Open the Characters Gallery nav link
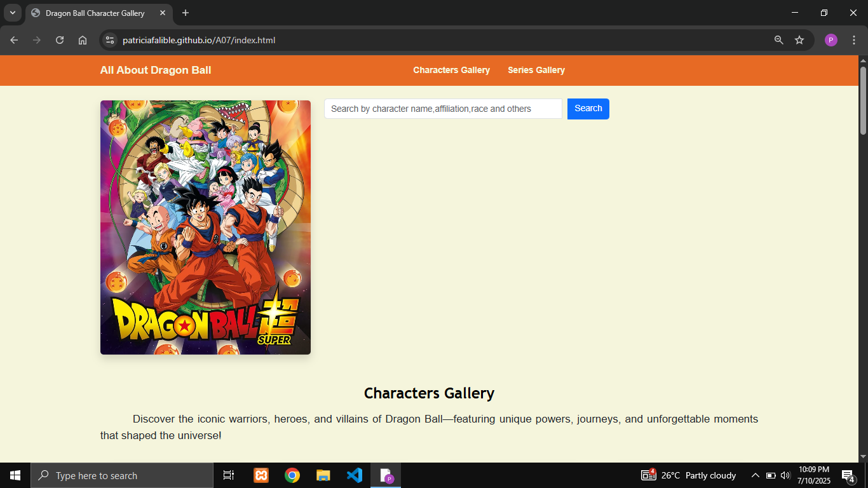Screen dimensions: 868x488 (451, 70)
